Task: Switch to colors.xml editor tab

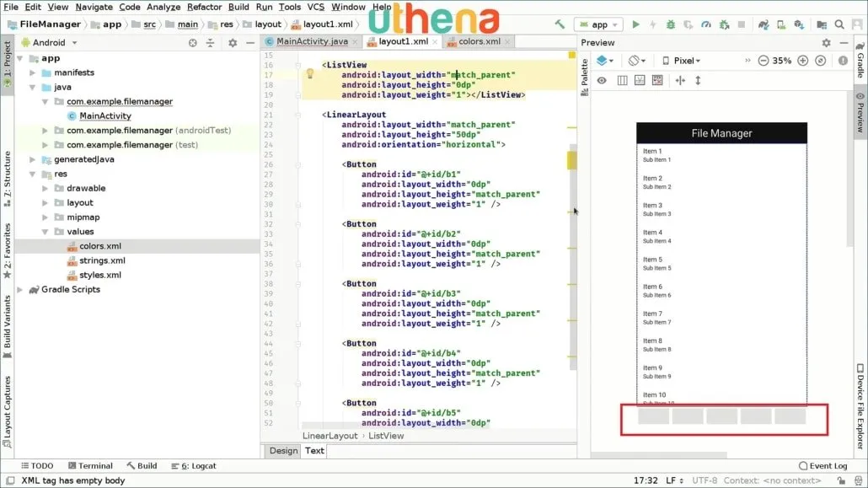Action: 479,41
